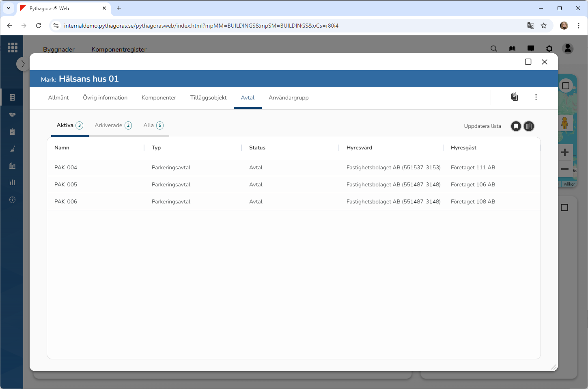Open the clipboard checklist sidebar icon
The image size is (588, 389).
[13, 132]
